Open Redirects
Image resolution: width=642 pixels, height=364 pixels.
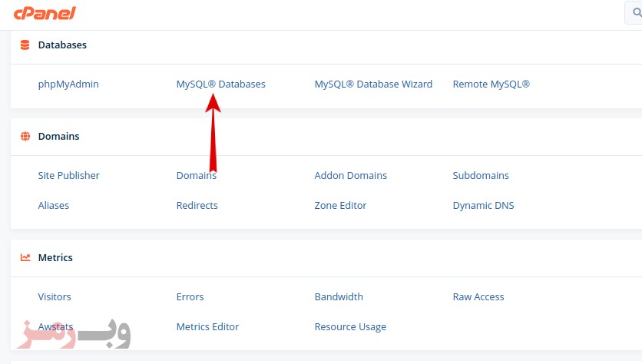coord(197,205)
